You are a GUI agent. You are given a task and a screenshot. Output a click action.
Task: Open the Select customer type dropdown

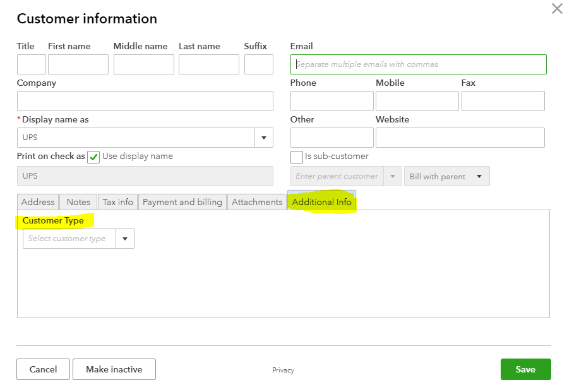(125, 239)
